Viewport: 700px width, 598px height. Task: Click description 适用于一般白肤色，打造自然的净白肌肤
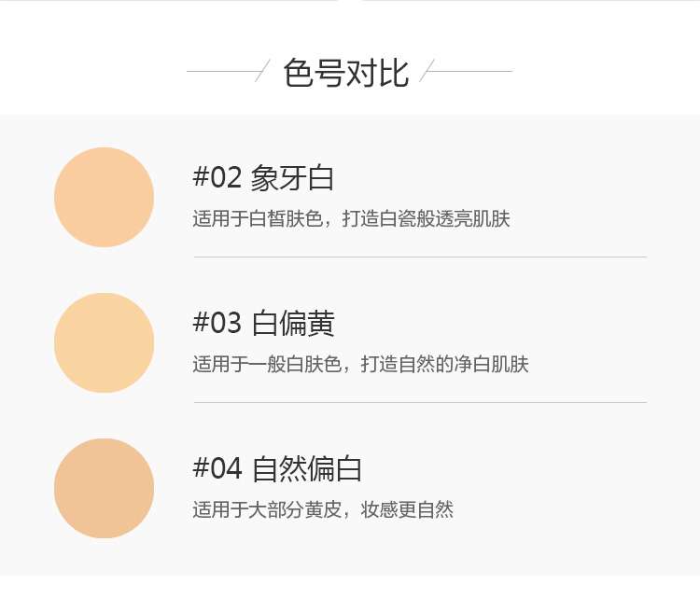pyautogui.click(x=360, y=364)
